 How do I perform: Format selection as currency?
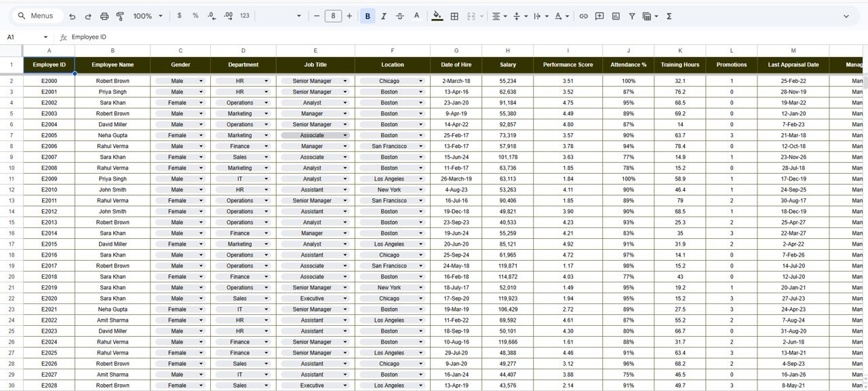(179, 16)
